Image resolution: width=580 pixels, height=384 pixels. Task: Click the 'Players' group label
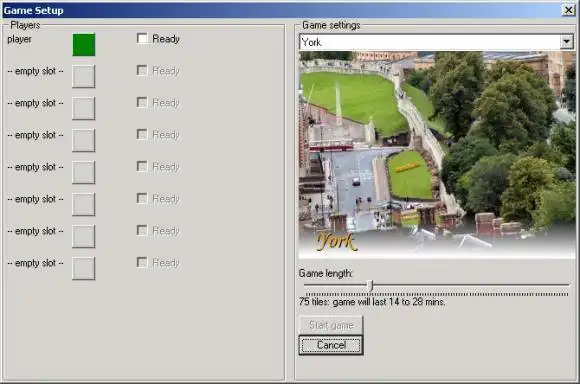(x=25, y=25)
